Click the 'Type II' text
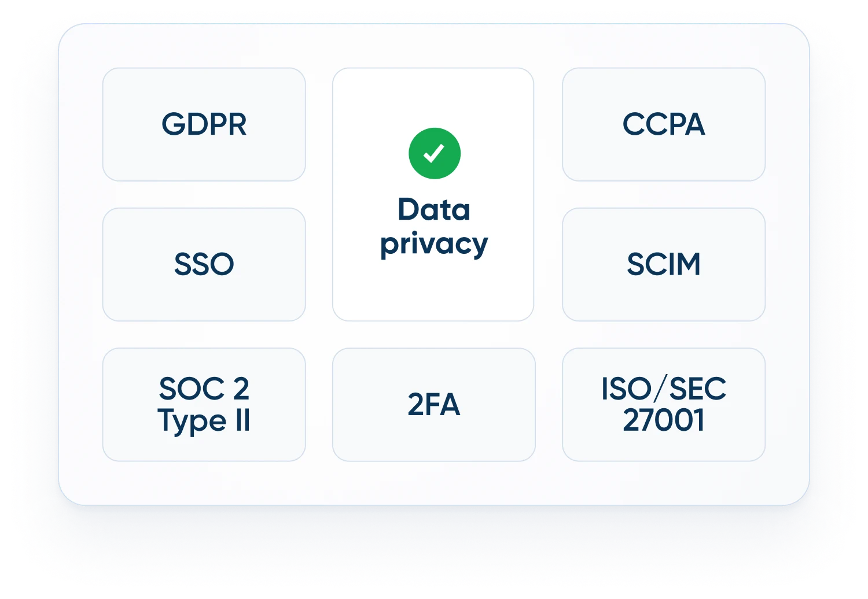Viewport: 868px width, 599px height. point(204,421)
